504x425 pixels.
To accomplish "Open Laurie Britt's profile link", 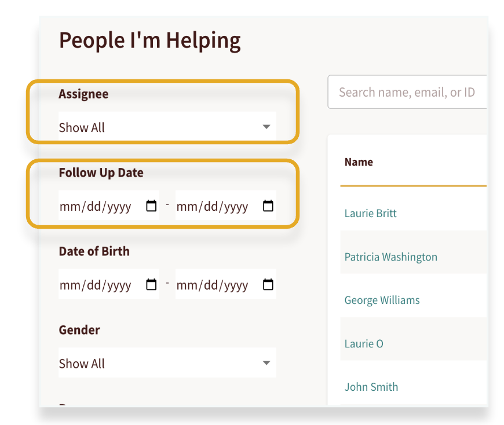I will click(x=370, y=213).
